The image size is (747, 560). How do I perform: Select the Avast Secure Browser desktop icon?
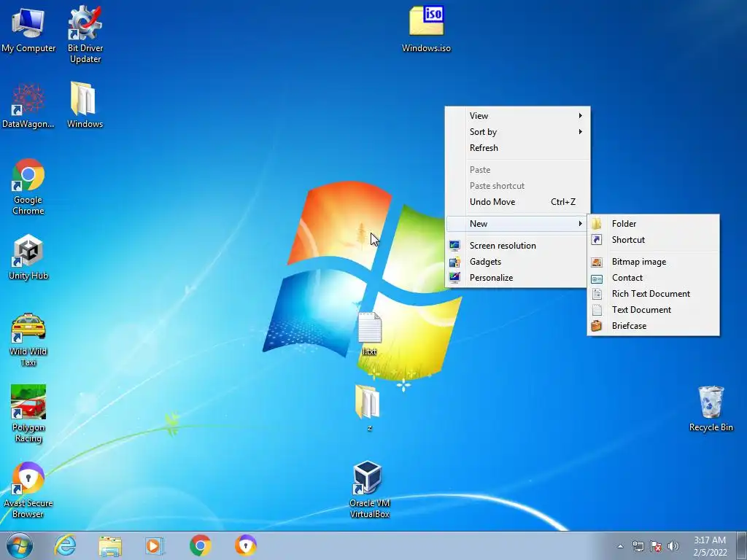(x=28, y=489)
